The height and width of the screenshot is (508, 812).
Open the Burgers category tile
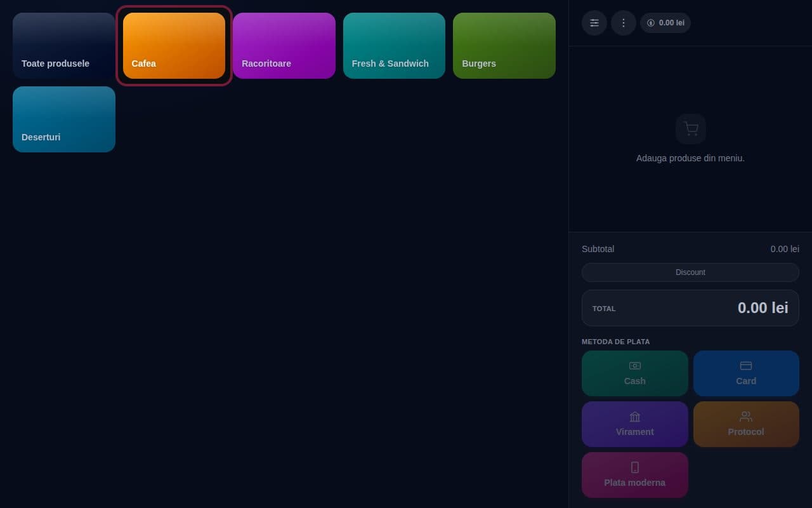(x=504, y=46)
